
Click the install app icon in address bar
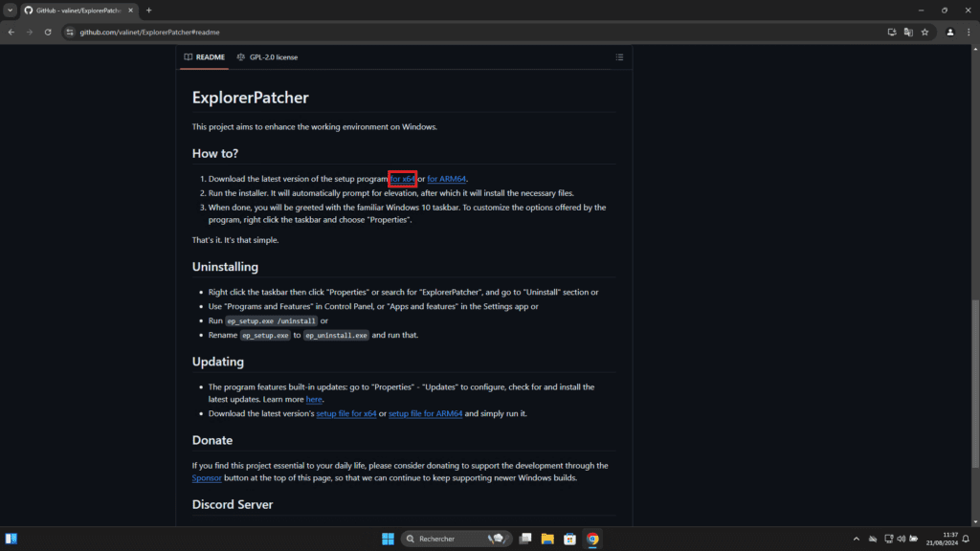point(892,32)
